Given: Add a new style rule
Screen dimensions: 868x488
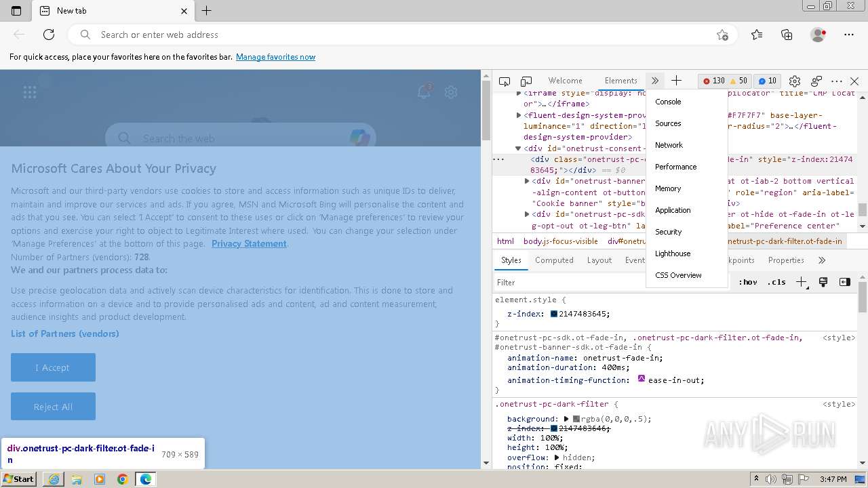Looking at the screenshot, I should (x=802, y=282).
